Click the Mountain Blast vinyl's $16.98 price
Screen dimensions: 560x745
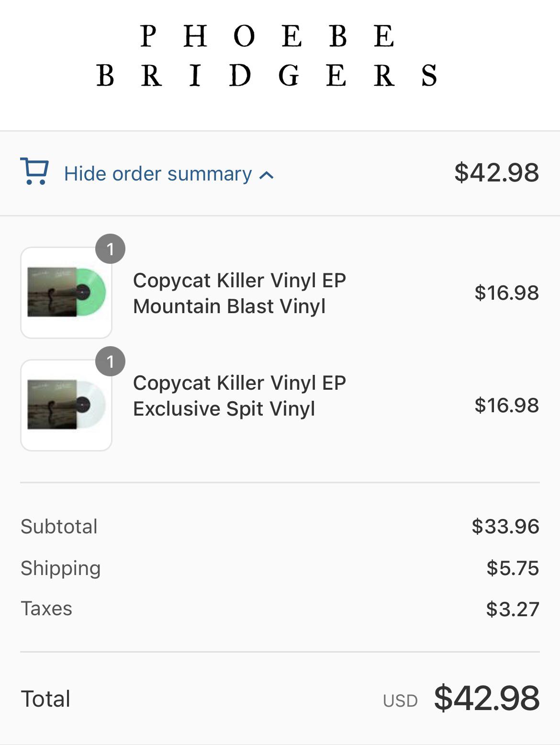pos(506,293)
